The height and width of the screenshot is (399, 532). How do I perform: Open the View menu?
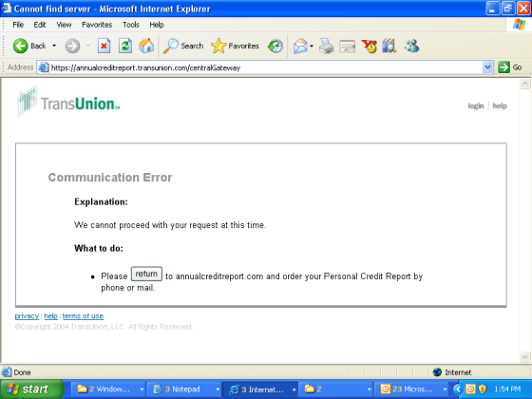64,25
